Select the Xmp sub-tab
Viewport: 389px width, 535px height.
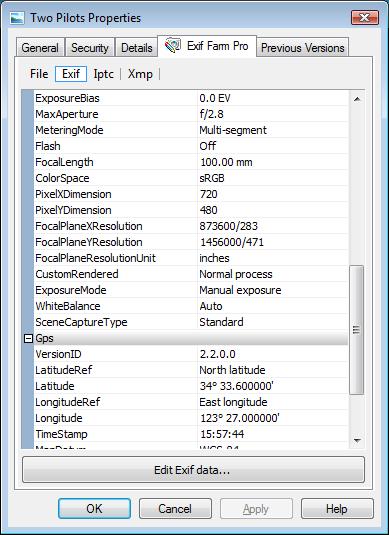pos(140,74)
